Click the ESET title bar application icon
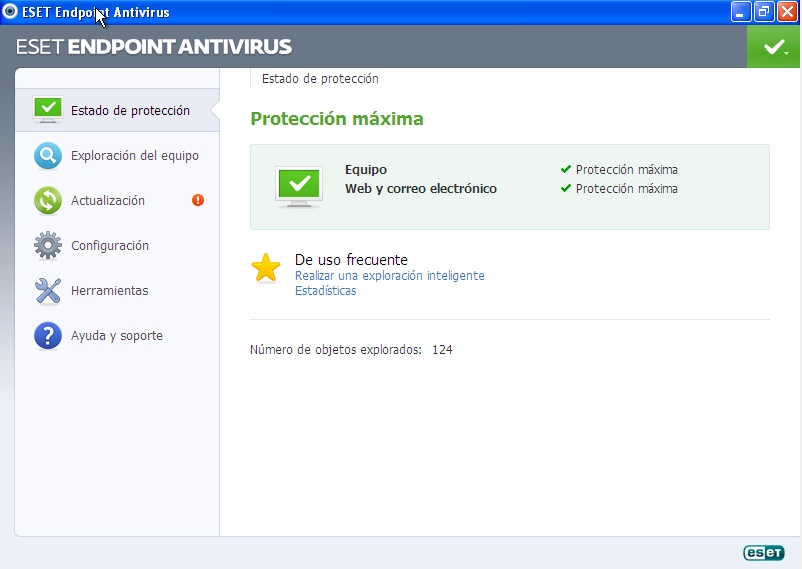 pos(10,11)
